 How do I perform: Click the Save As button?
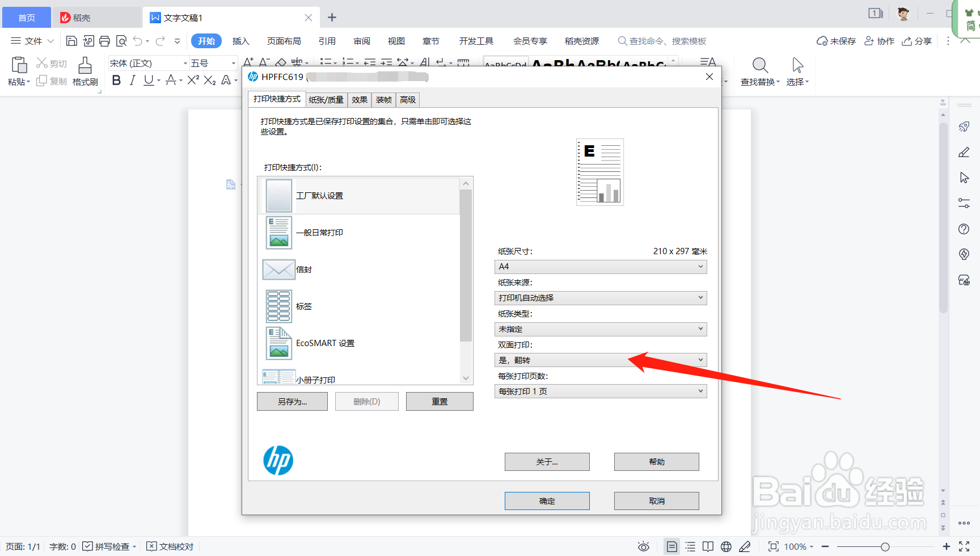coord(292,402)
